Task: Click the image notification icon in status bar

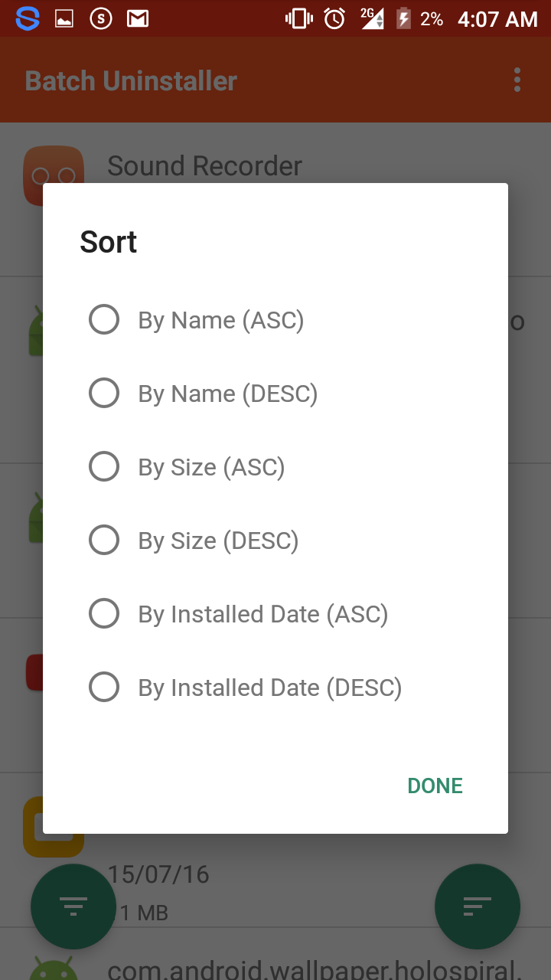Action: [64, 18]
